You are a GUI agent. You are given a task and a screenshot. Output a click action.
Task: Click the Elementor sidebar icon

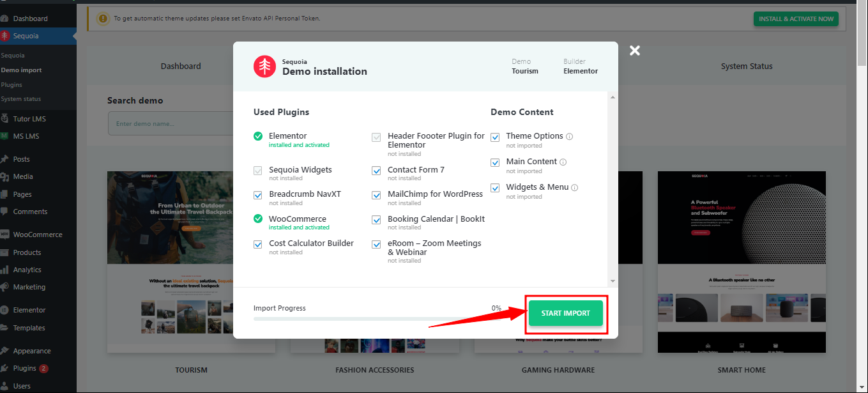(5, 310)
